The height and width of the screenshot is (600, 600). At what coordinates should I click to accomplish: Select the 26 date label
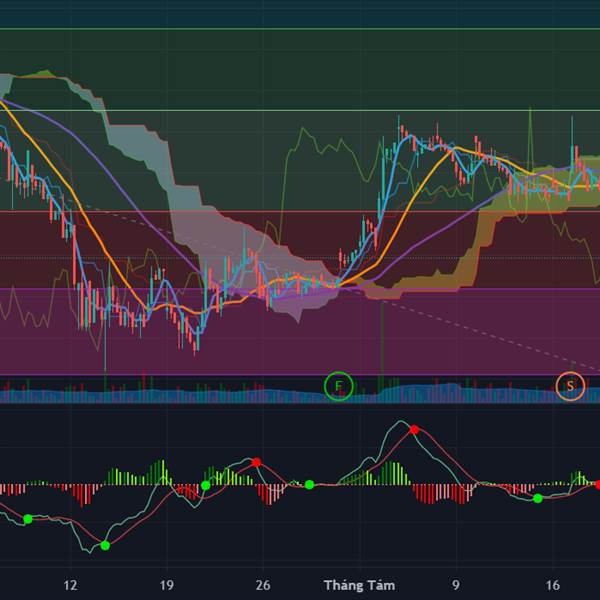tap(263, 585)
